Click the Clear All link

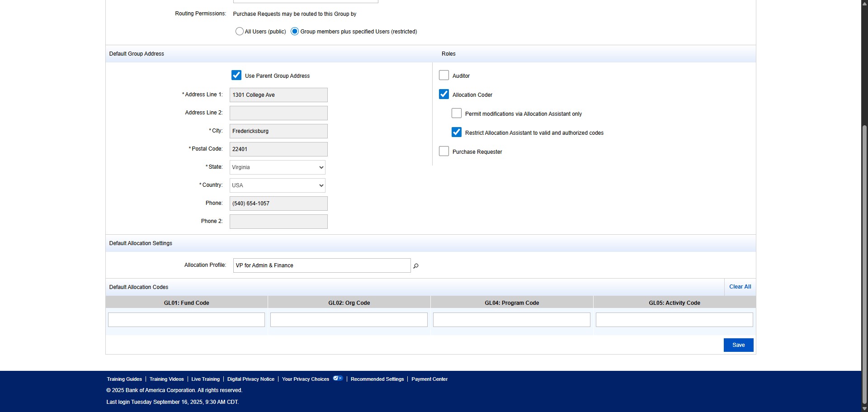[740, 286]
